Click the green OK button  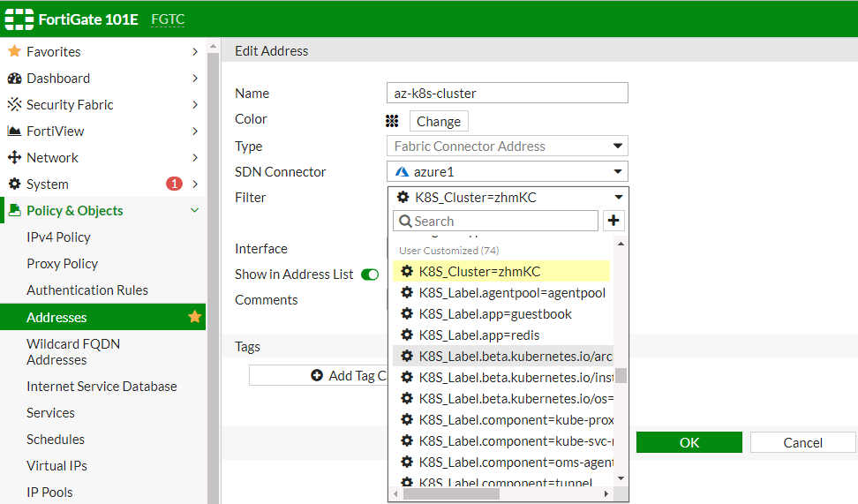(689, 442)
